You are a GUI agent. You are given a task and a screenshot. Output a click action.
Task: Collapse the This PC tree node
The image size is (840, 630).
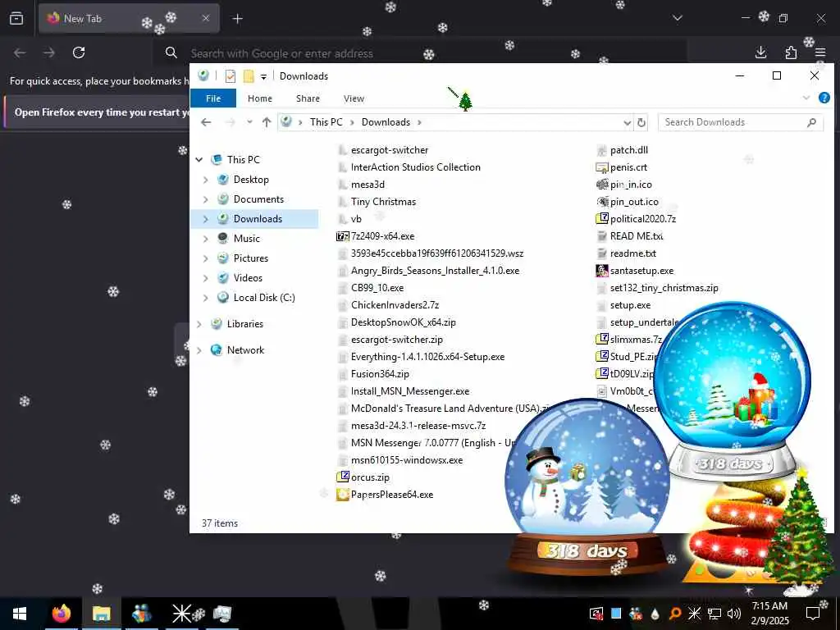click(199, 160)
